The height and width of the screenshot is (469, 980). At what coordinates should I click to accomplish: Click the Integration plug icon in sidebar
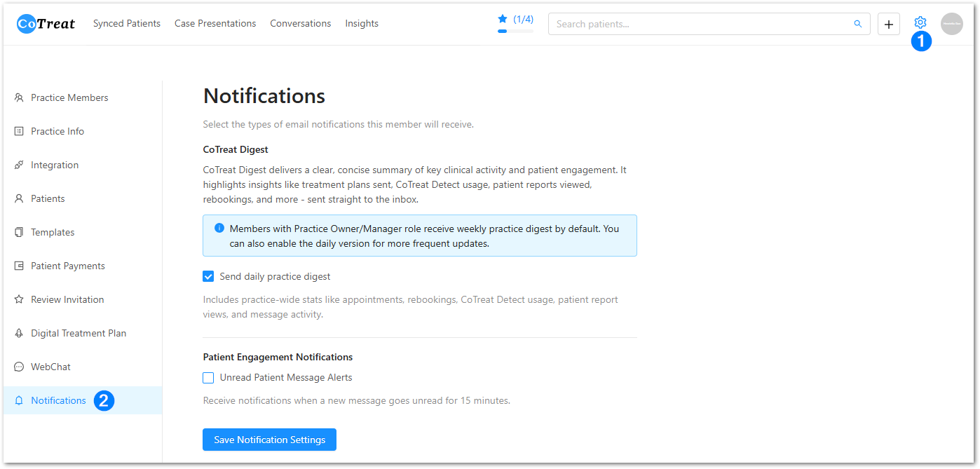19,165
